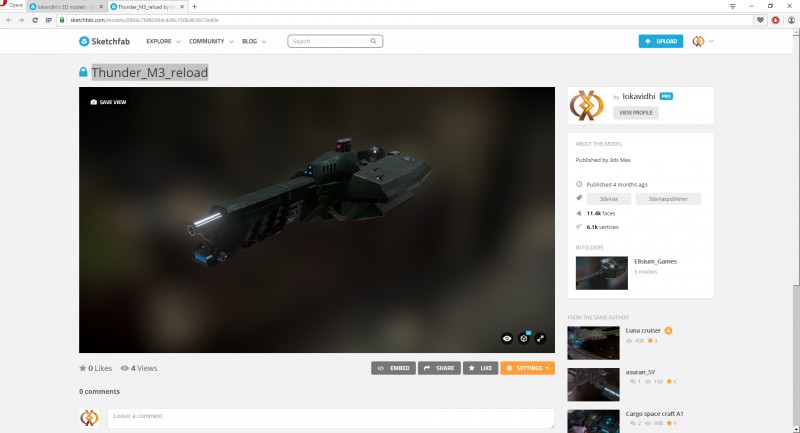The height and width of the screenshot is (433, 800).
Task: Open the Luna cruiser title link
Action: 643,330
